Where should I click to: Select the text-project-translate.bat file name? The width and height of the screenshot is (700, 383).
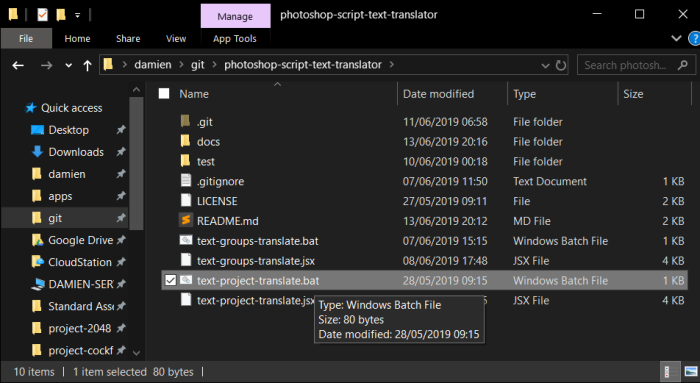(x=258, y=281)
